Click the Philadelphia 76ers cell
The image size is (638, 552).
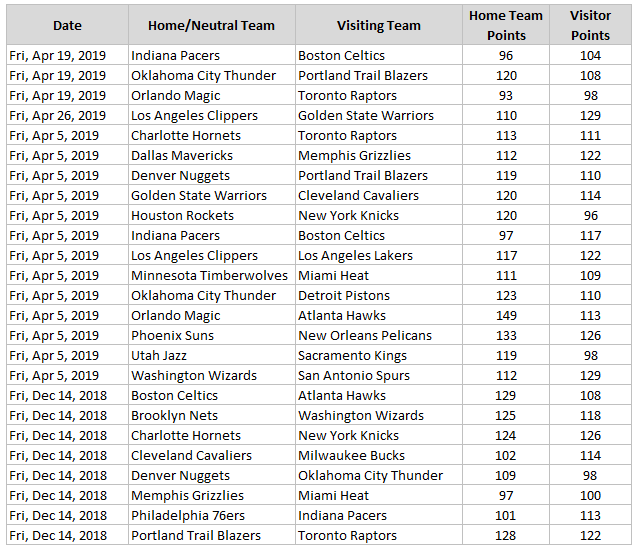(x=187, y=516)
